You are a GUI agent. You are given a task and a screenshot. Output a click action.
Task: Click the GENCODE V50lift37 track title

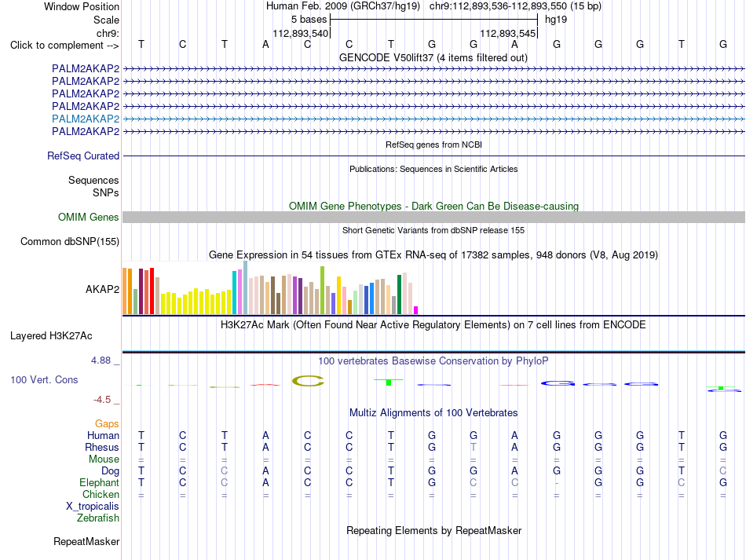[x=433, y=58]
